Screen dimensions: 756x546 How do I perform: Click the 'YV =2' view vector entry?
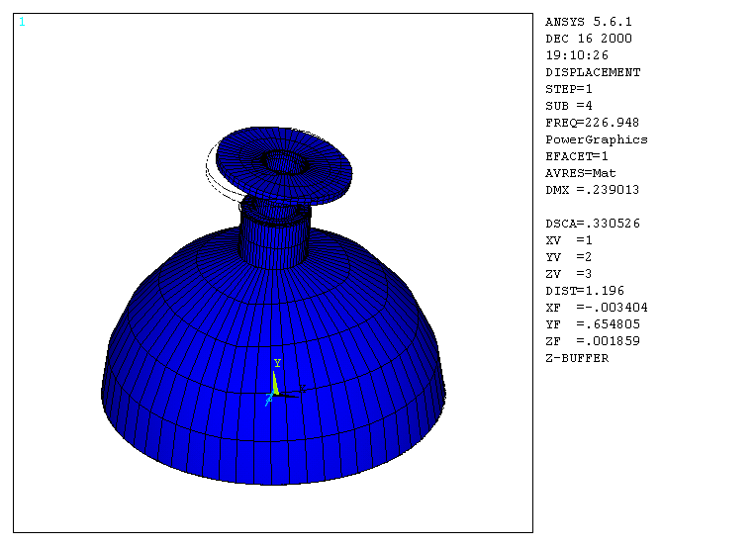(568, 257)
